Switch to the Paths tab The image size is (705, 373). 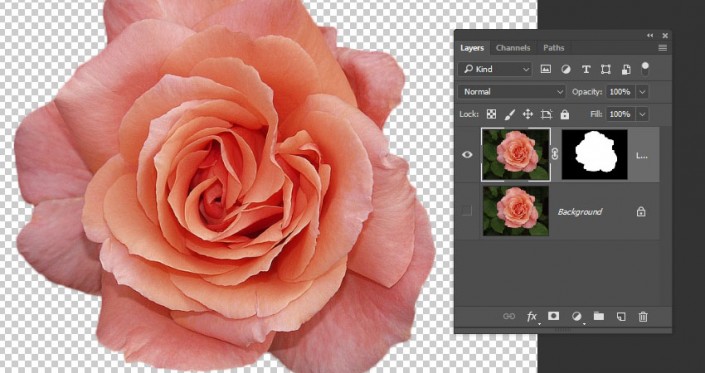click(x=553, y=48)
